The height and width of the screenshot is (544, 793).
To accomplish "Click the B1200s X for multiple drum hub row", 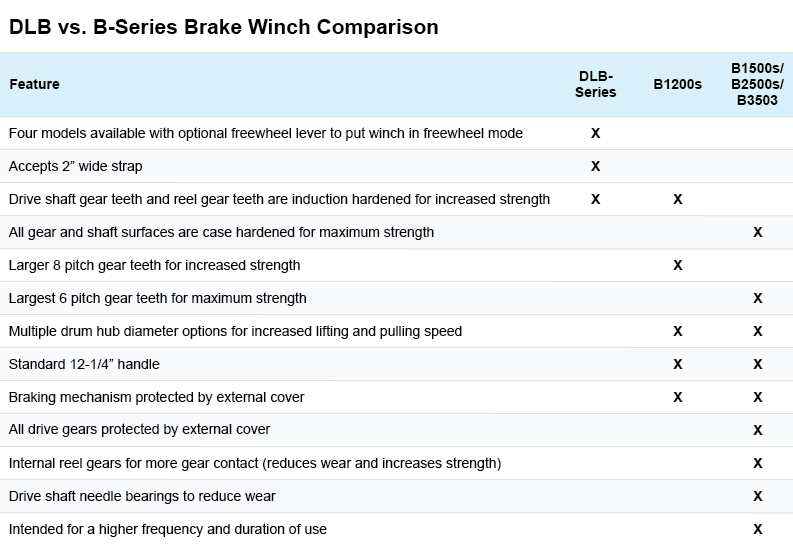I will [x=678, y=331].
